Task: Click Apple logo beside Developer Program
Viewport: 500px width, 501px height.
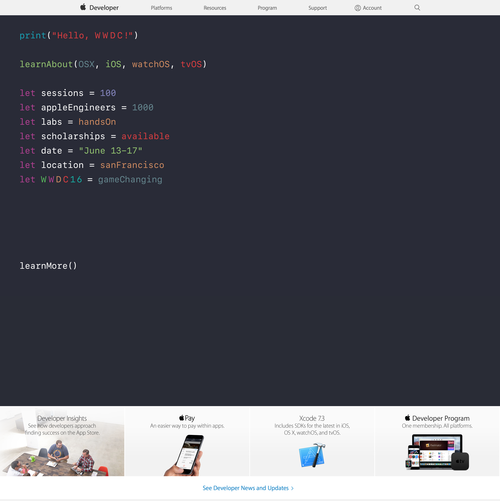Action: [407, 418]
